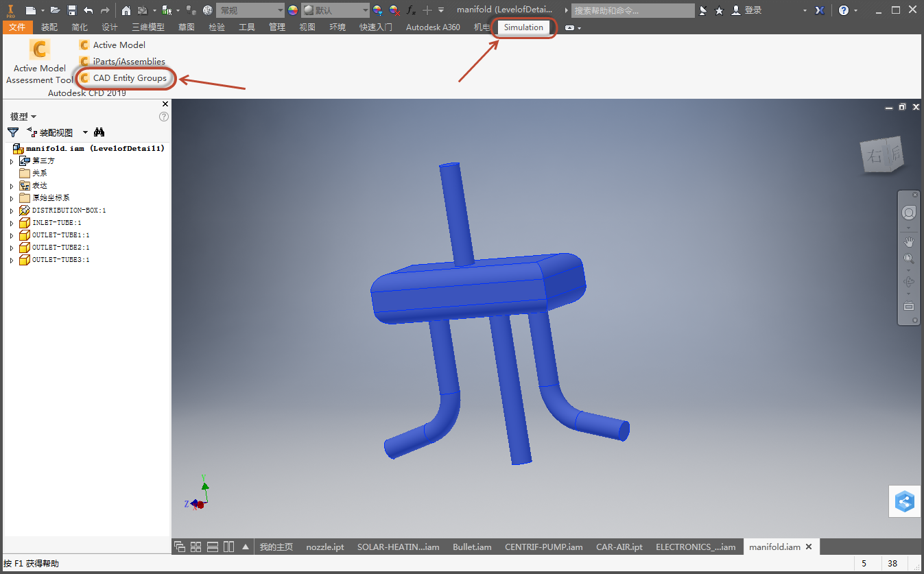The width and height of the screenshot is (924, 574).
Task: Switch to the CENTRIF-PUMP.iam document tab
Action: point(544,547)
